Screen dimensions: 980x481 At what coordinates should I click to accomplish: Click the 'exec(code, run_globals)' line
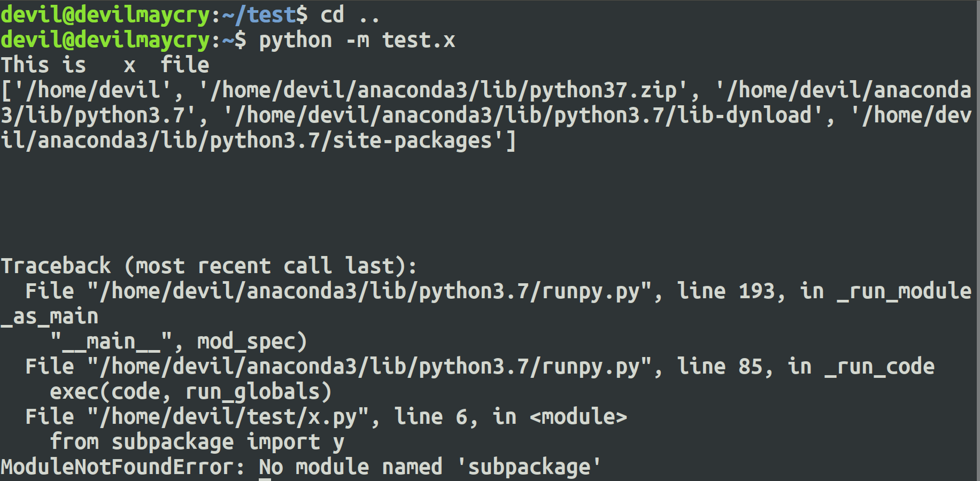point(191,392)
